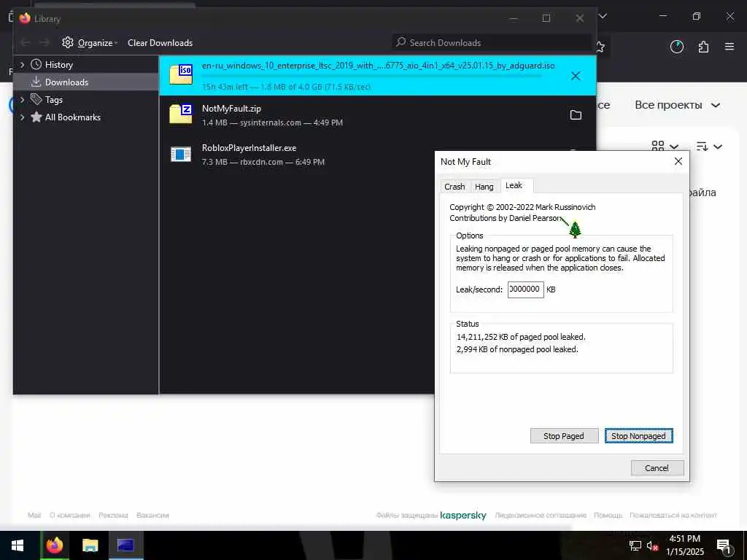Select the RobloxPlayerInstaller.exe file icon
Viewport: 747px width, 560px height.
181,154
